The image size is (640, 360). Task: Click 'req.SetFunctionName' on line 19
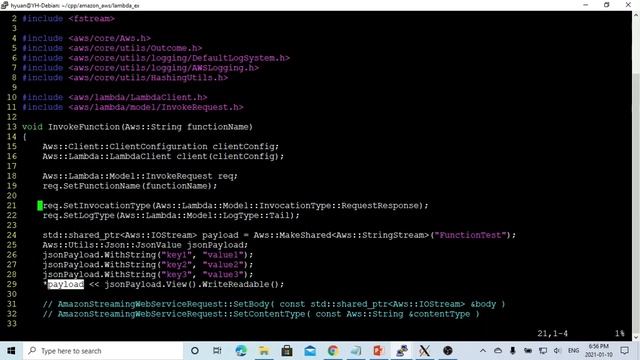point(92,186)
